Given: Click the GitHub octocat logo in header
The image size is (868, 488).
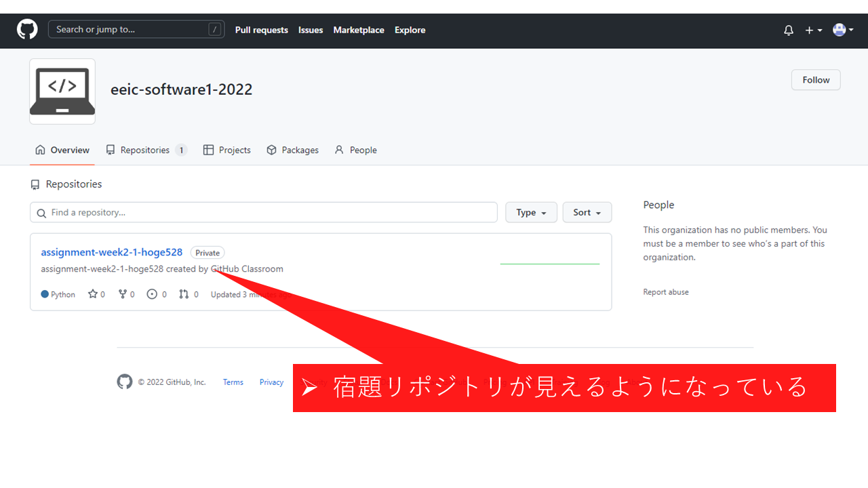Looking at the screenshot, I should (x=27, y=29).
